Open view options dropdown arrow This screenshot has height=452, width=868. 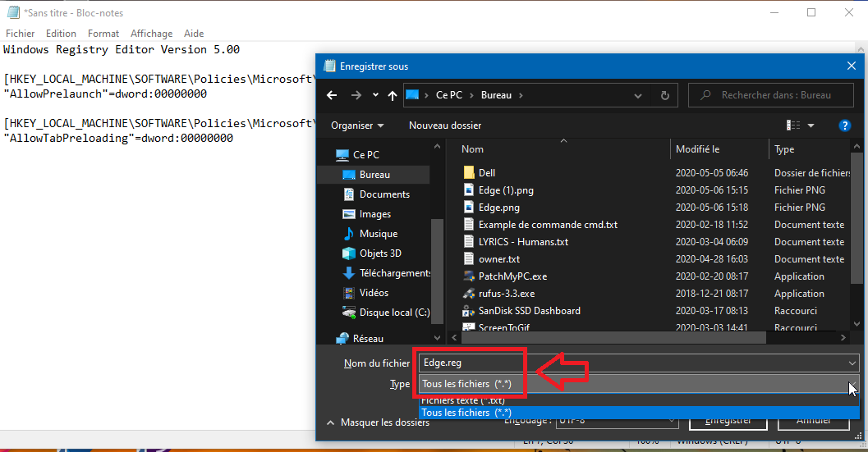tap(811, 126)
